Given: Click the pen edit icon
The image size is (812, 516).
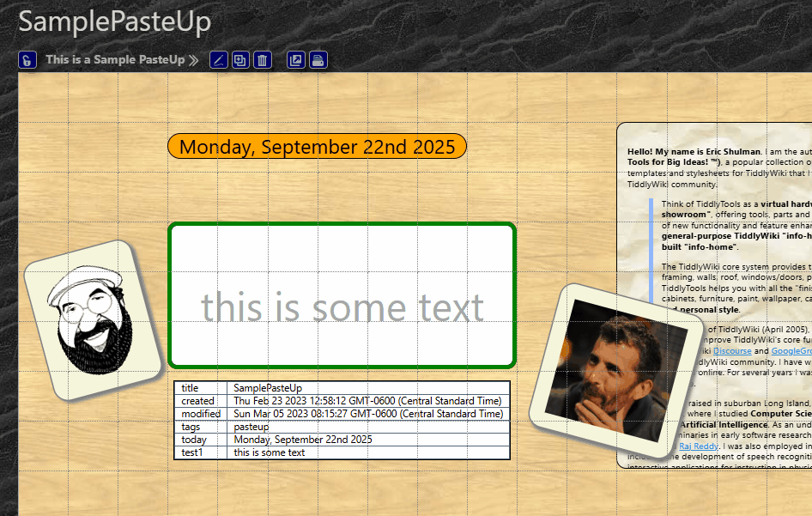Looking at the screenshot, I should coord(219,60).
